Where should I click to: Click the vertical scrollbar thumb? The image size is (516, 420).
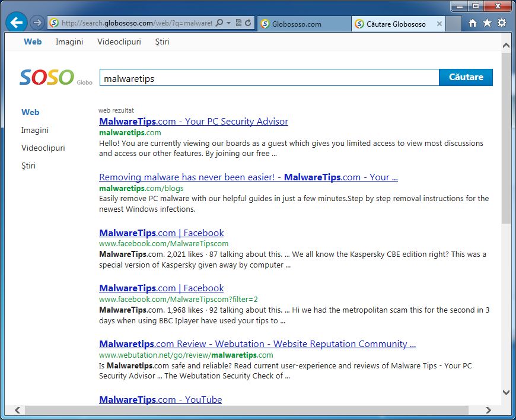point(506,138)
